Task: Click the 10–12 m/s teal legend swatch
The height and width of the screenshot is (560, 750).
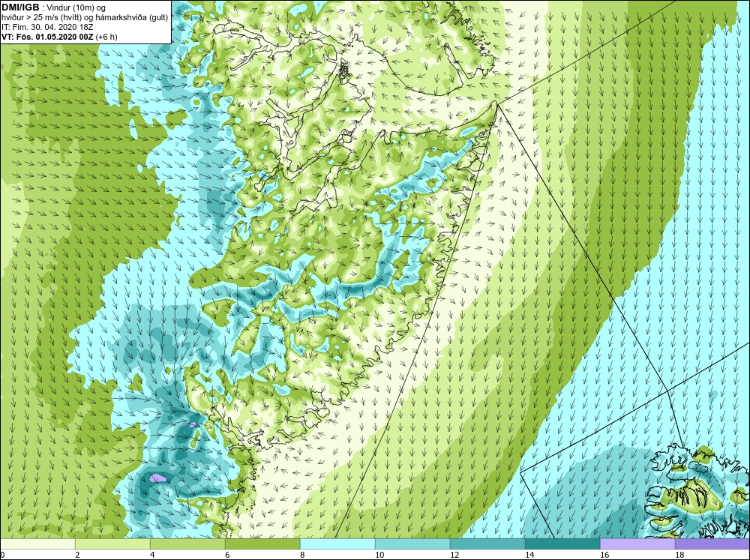Action: [x=412, y=544]
